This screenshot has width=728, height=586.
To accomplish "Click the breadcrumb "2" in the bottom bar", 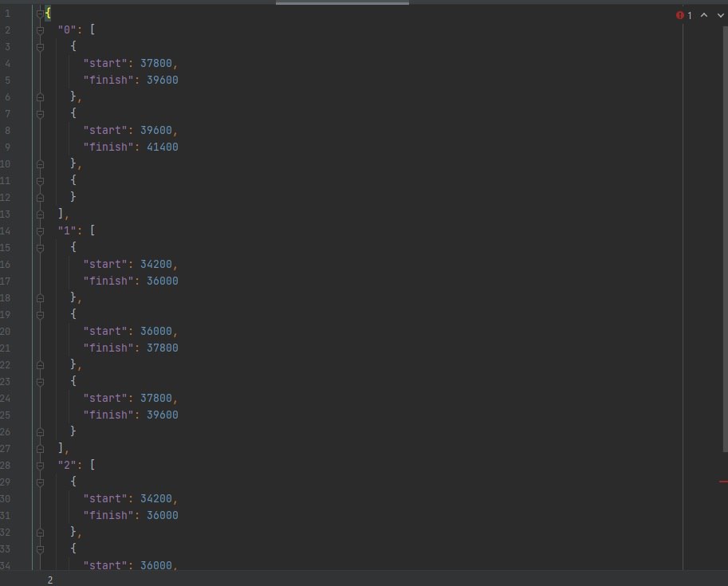I will coord(50,580).
